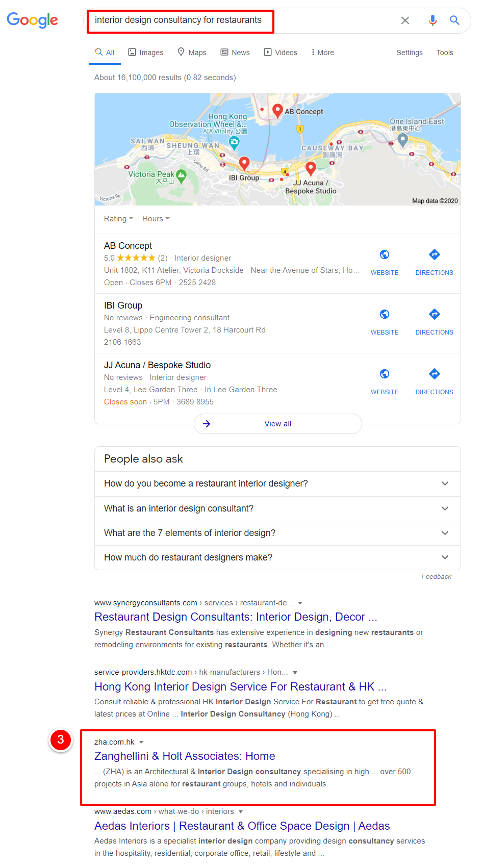Screen dimensions: 484x868
Task: Open Hong Kong Interior Design Service result
Action: coord(240,687)
